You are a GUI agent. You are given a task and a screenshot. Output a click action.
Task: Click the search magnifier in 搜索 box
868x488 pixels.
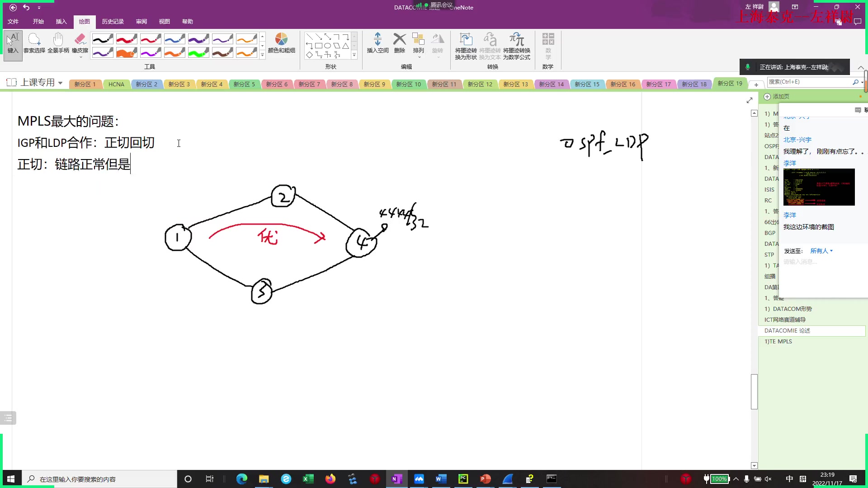855,82
